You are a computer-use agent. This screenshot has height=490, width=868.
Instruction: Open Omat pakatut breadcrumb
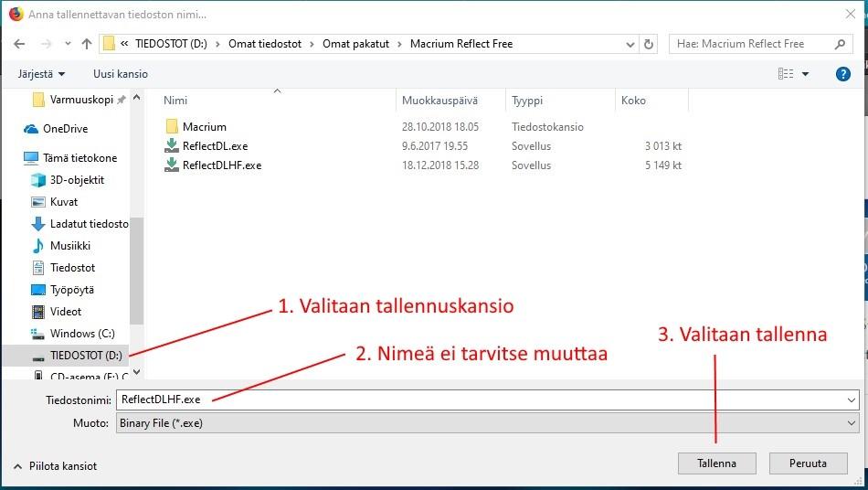[x=355, y=44]
